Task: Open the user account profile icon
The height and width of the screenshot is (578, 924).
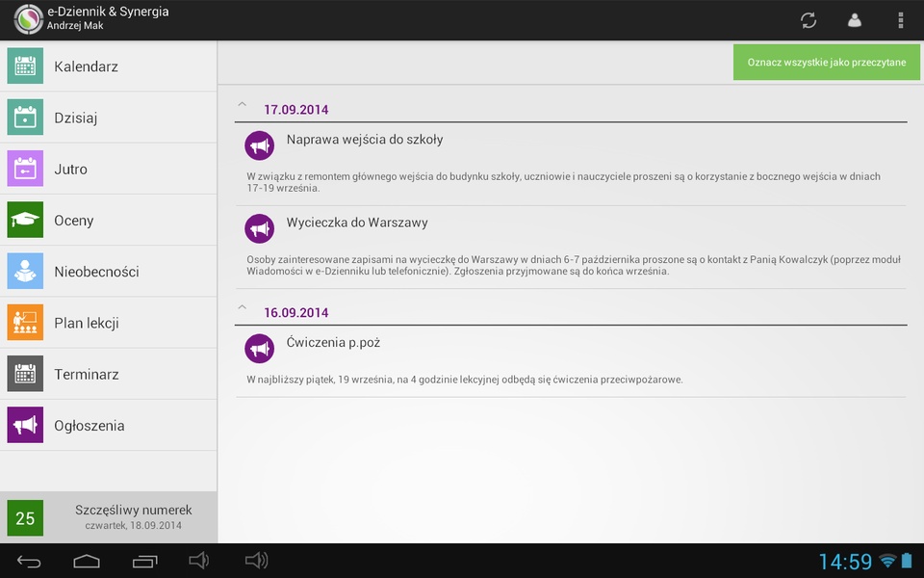Action: [855, 20]
